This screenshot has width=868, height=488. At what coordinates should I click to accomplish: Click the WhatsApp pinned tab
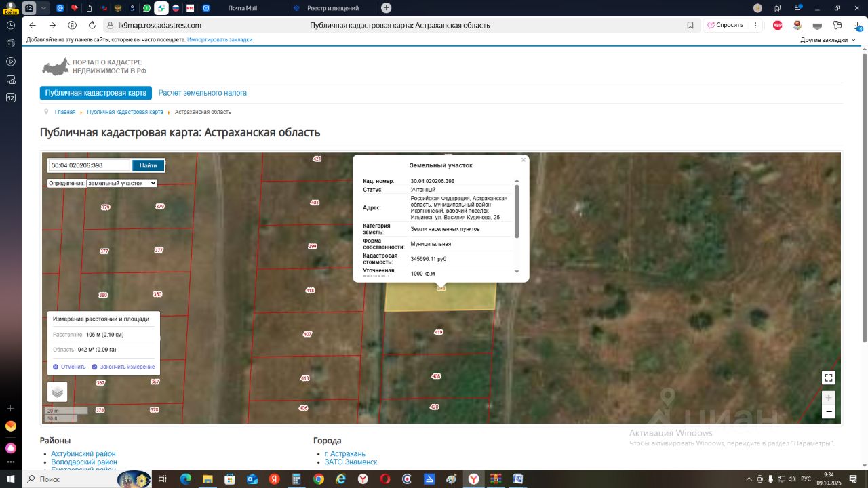[x=146, y=8]
